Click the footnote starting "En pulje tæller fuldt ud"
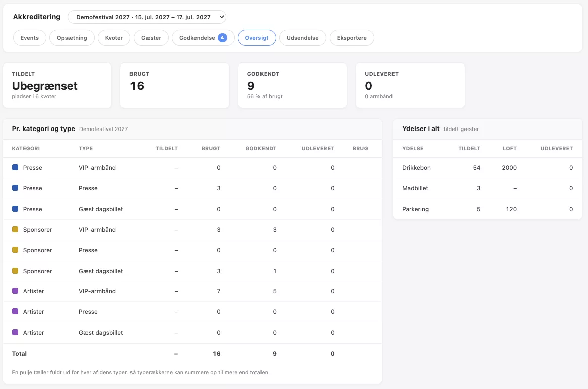 141,372
